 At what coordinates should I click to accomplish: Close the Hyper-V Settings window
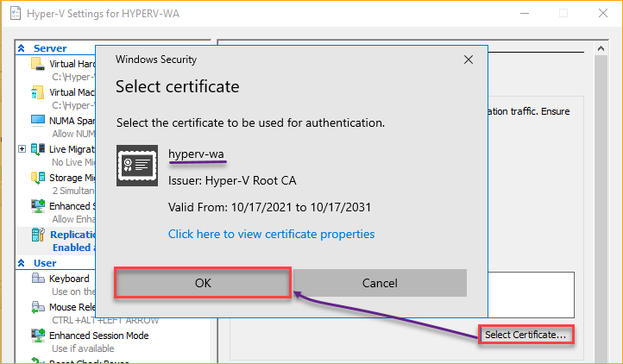coord(603,13)
